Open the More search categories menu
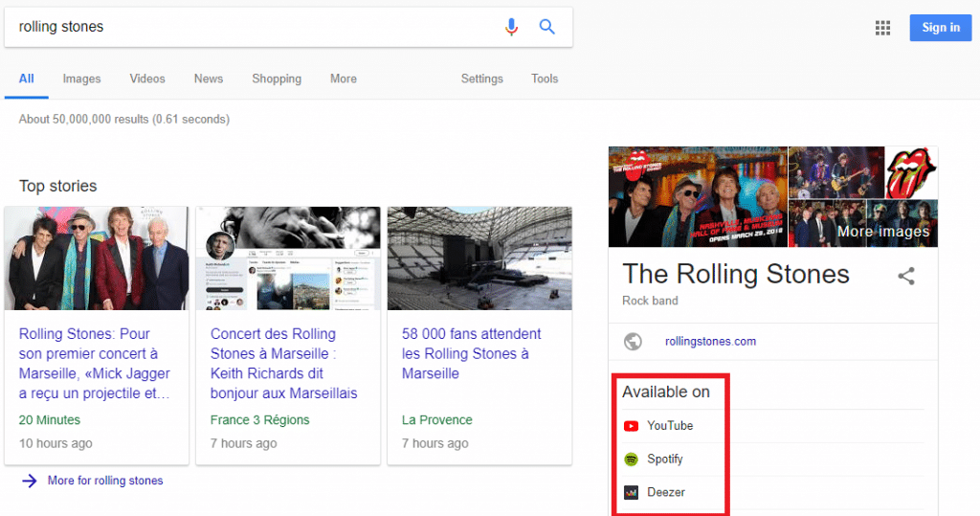 344,79
